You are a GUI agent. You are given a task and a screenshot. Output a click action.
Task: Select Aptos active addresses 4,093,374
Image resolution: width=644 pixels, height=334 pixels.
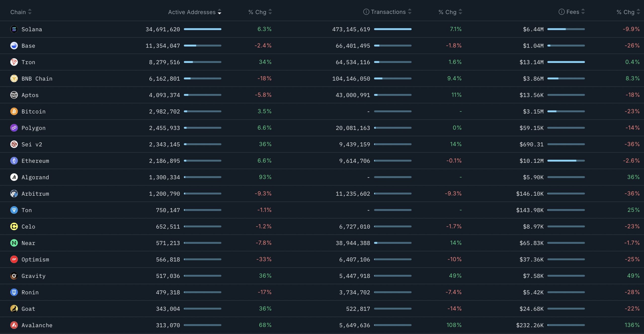(x=165, y=95)
